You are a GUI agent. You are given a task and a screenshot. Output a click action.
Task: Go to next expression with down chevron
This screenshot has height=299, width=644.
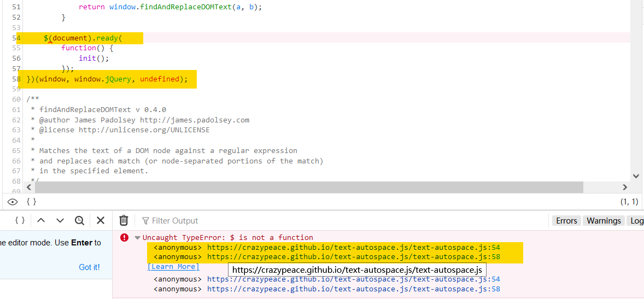[x=60, y=220]
